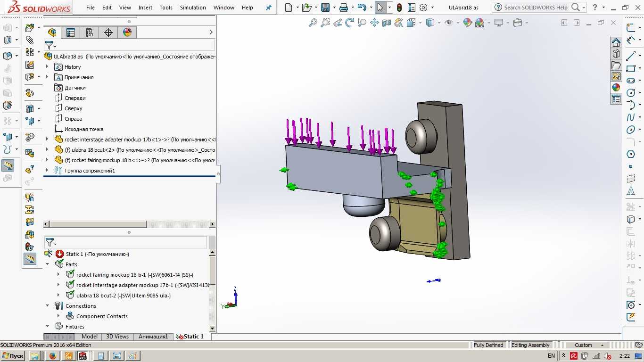Open the Help question mark flyout arrow
The width and height of the screenshot is (644, 362).
coord(604,8)
